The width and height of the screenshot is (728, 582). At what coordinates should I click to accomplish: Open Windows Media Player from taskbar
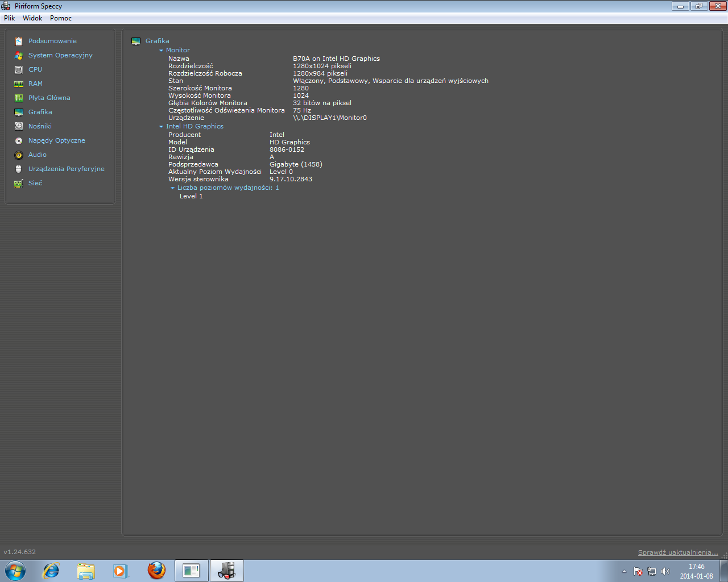pos(121,571)
